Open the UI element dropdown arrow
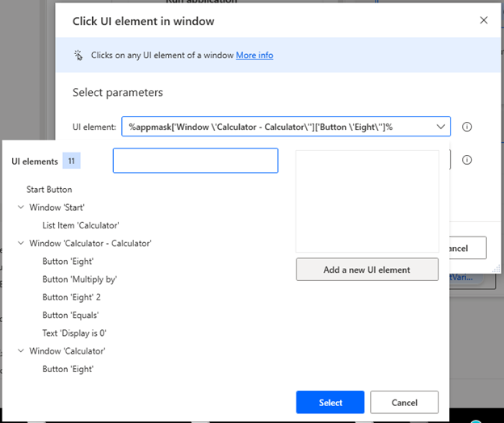The width and height of the screenshot is (504, 423). click(x=441, y=127)
